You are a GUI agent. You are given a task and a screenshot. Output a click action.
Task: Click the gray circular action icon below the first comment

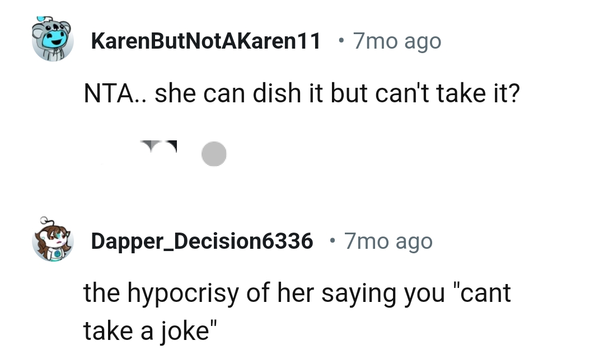(213, 153)
